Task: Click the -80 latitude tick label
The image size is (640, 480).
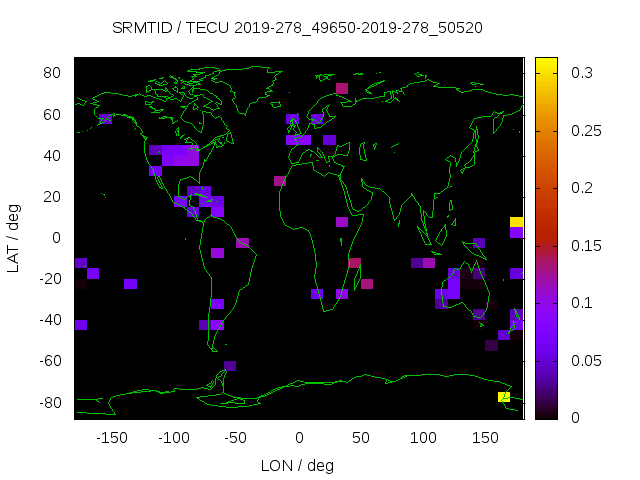Action: tap(51, 403)
